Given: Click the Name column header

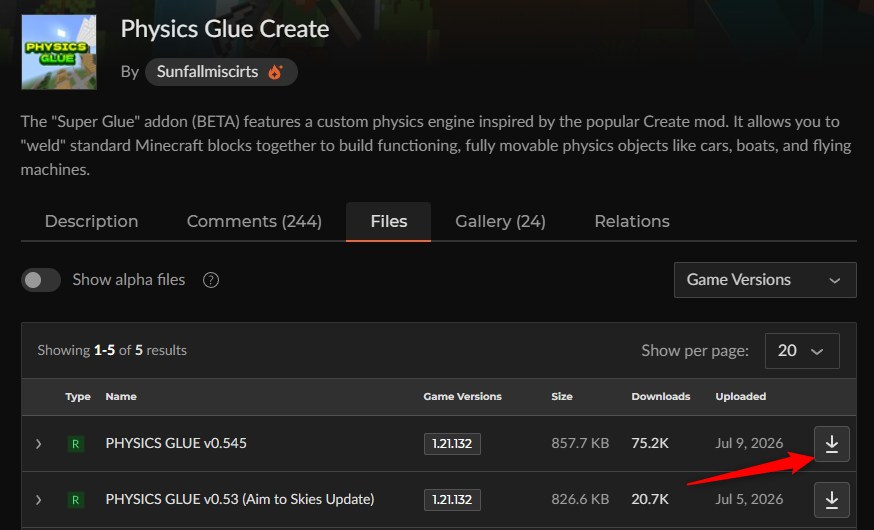Looking at the screenshot, I should 121,396.
